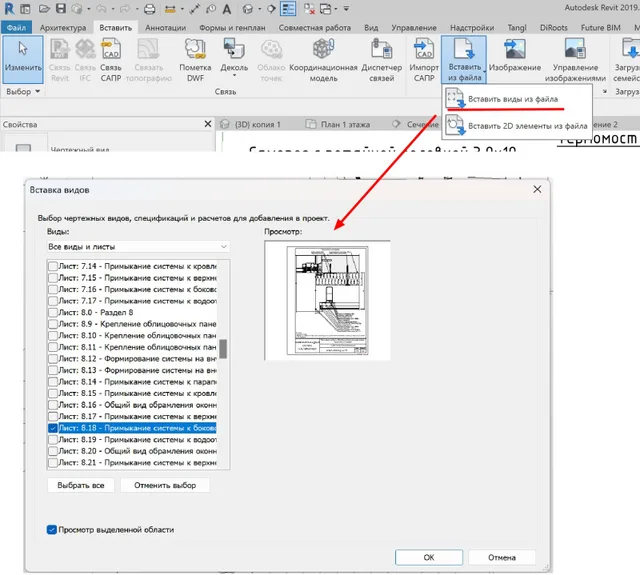Screen dimensions: 640x575
Task: Select the Изменить (Modify) arrow tool
Action: 22,60
